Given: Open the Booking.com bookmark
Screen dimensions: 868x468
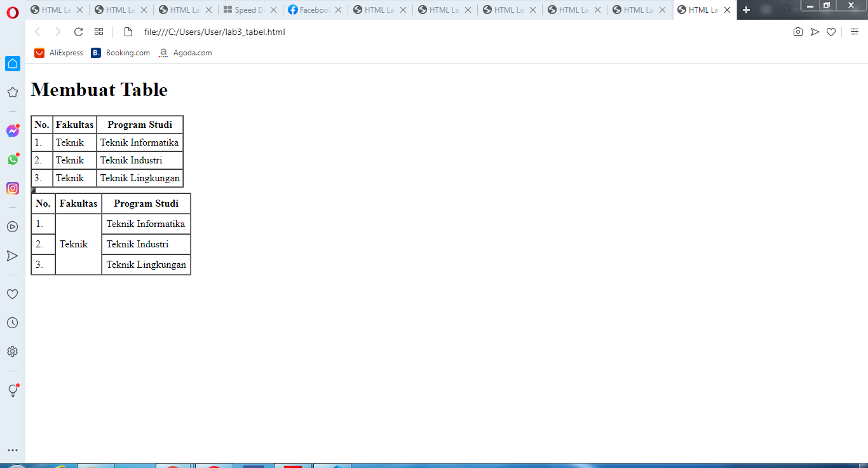Looking at the screenshot, I should 120,53.
